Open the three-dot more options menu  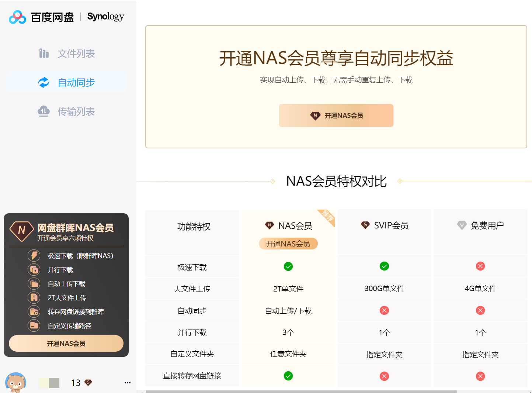click(x=128, y=383)
